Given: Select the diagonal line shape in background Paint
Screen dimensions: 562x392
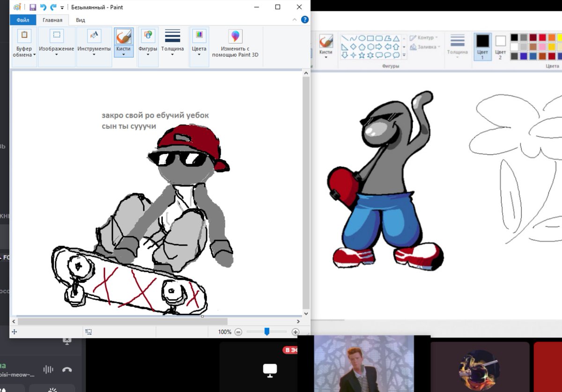Looking at the screenshot, I should 345,38.
